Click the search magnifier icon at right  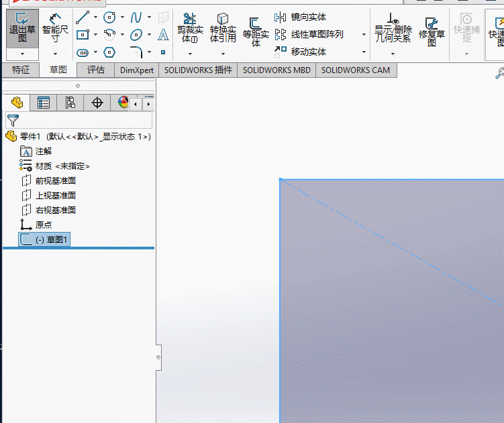tap(499, 73)
